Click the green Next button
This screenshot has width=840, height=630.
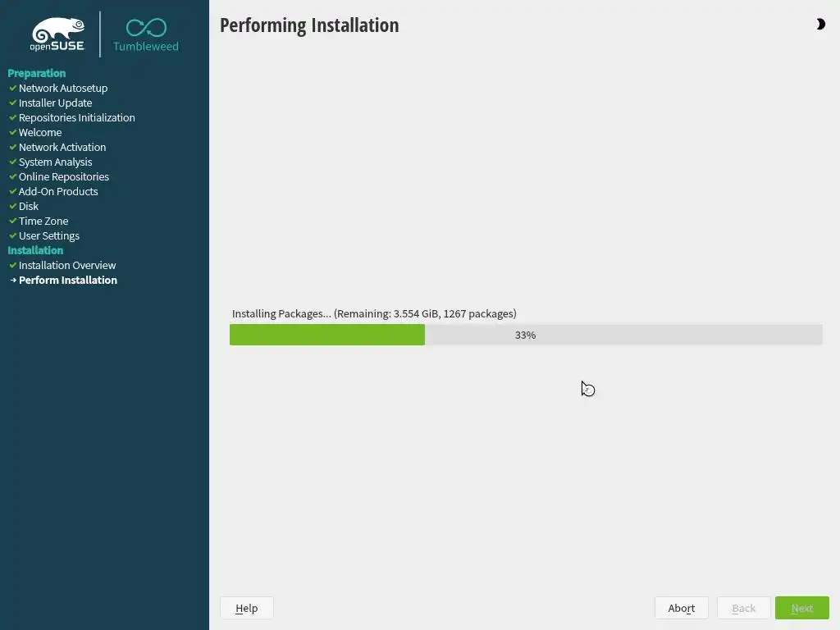(x=802, y=608)
